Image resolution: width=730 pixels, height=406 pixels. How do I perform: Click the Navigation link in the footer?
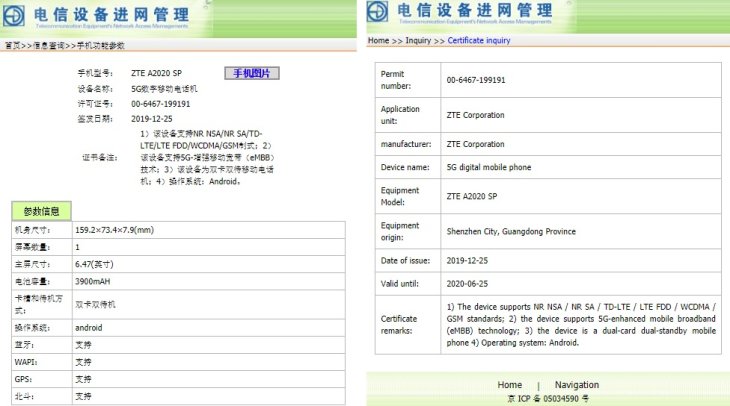tap(577, 385)
